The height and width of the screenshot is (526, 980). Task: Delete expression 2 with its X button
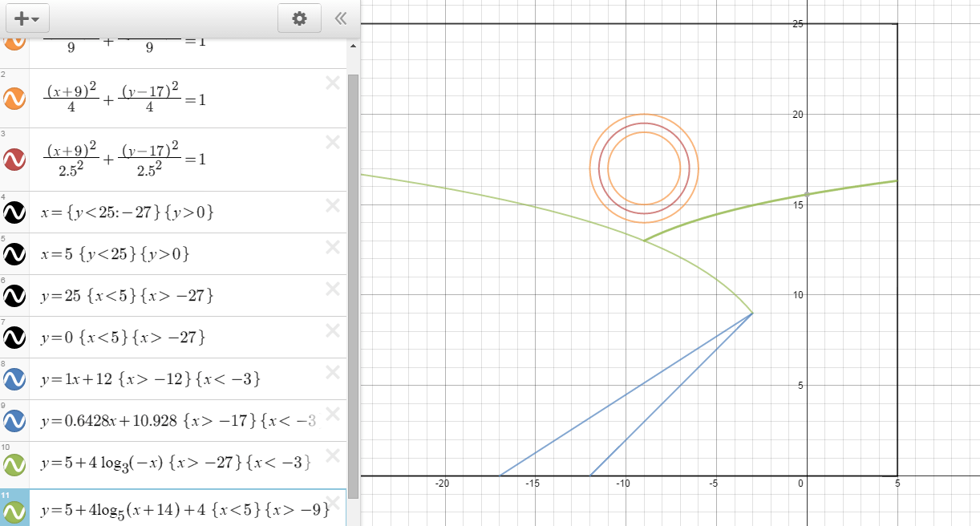point(333,82)
